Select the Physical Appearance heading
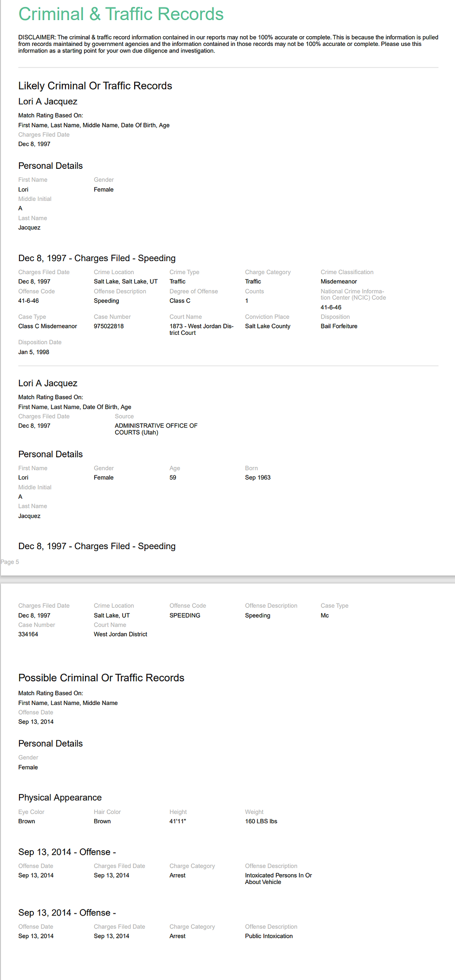The height and width of the screenshot is (980, 455). tap(60, 798)
